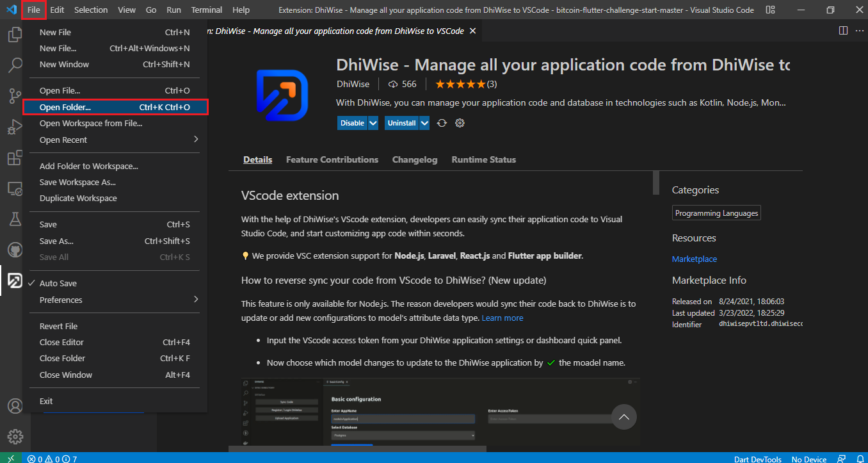This screenshot has width=868, height=463.
Task: Click the Customize Layout title bar icon
Action: [770, 10]
